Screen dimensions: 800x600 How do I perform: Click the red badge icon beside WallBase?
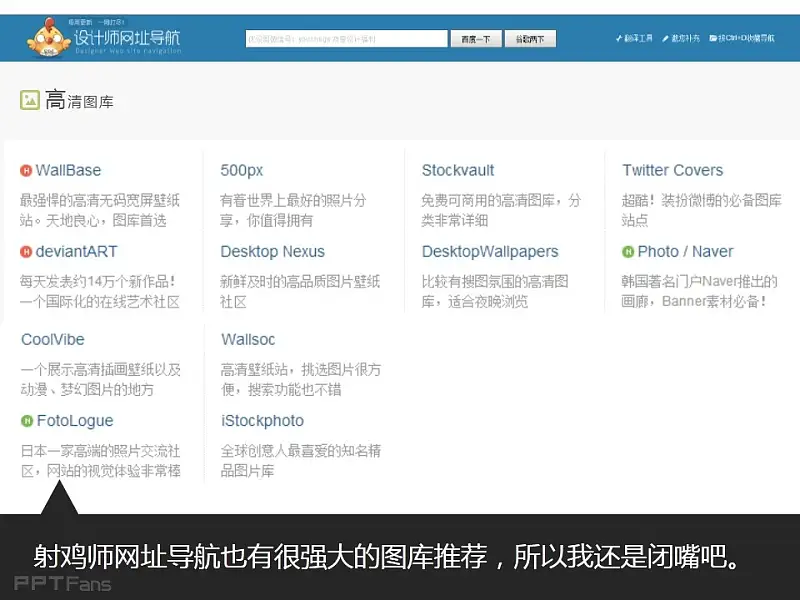26,171
